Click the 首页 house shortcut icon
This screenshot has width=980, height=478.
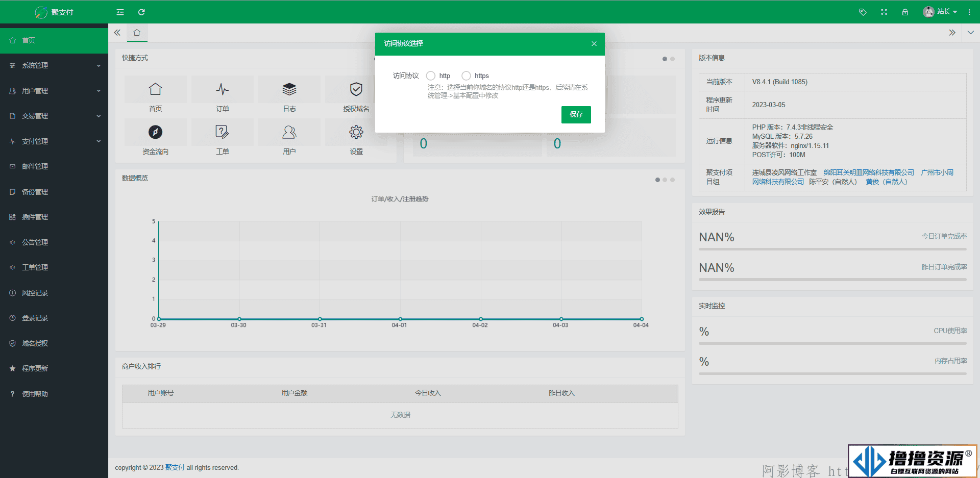click(155, 89)
